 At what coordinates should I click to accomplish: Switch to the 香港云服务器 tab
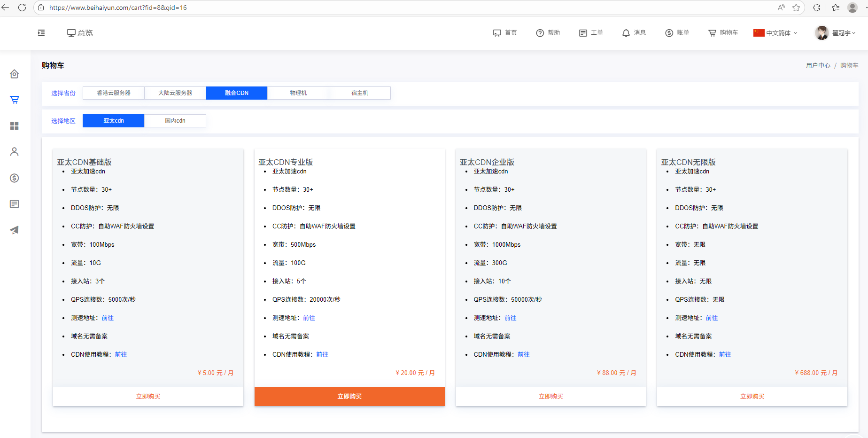point(114,93)
